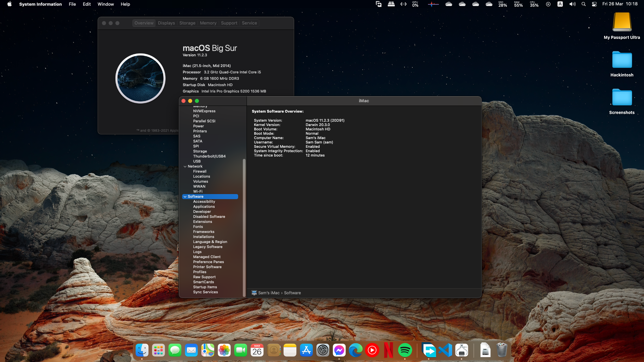
Task: Open the Window menu
Action: [x=106, y=4]
